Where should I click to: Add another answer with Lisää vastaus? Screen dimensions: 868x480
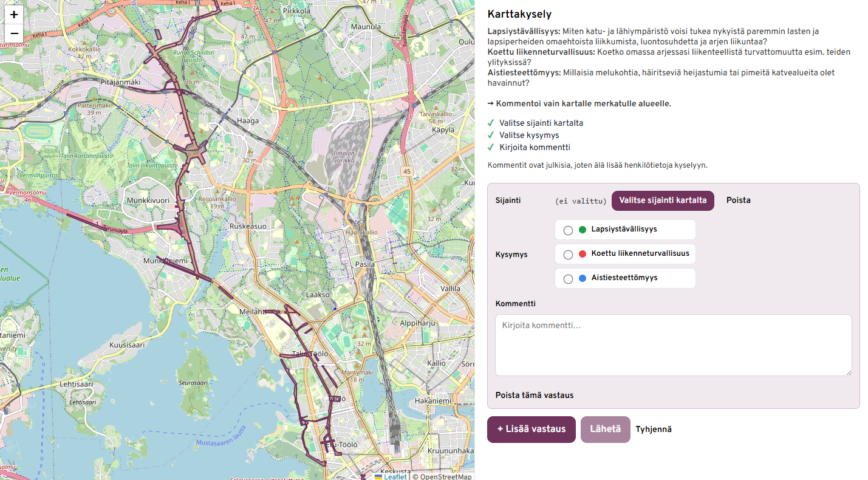click(x=531, y=430)
